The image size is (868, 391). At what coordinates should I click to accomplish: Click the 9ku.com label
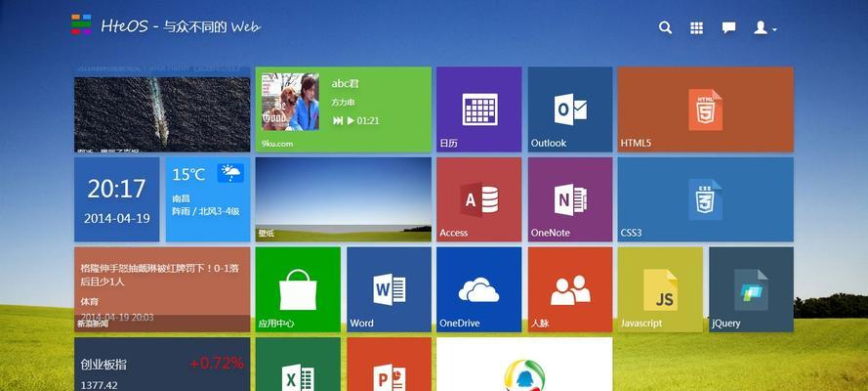click(x=276, y=144)
